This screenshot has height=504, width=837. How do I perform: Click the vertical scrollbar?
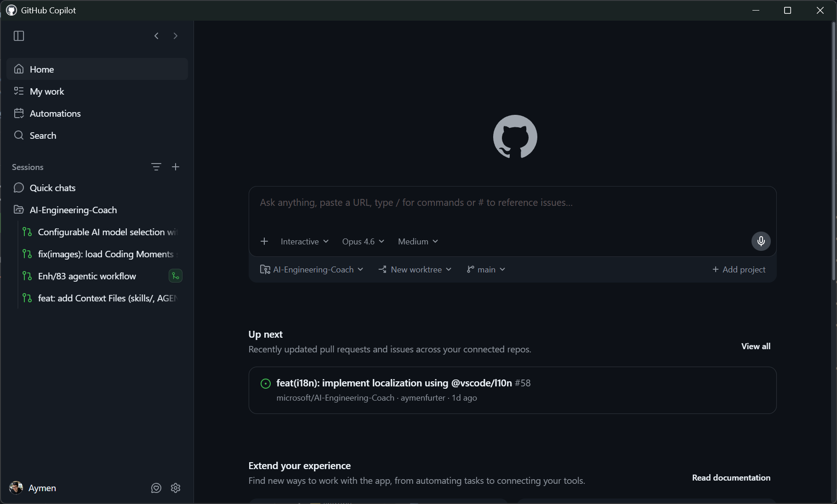coord(834,152)
